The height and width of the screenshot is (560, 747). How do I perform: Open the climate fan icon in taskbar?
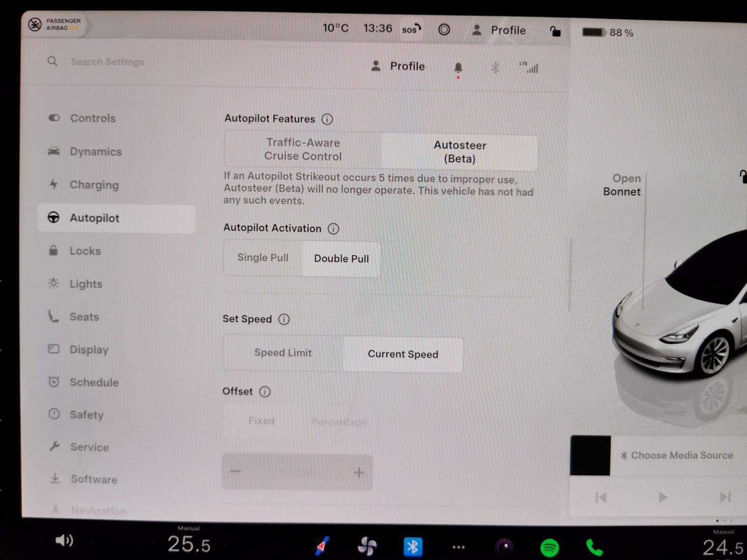point(367,546)
